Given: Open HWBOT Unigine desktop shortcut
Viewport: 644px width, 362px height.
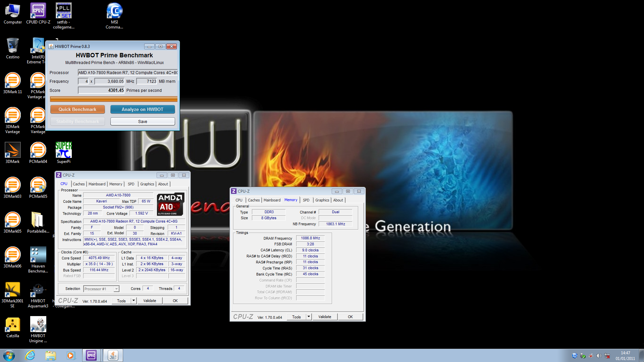Looking at the screenshot, I should click(x=38, y=330).
